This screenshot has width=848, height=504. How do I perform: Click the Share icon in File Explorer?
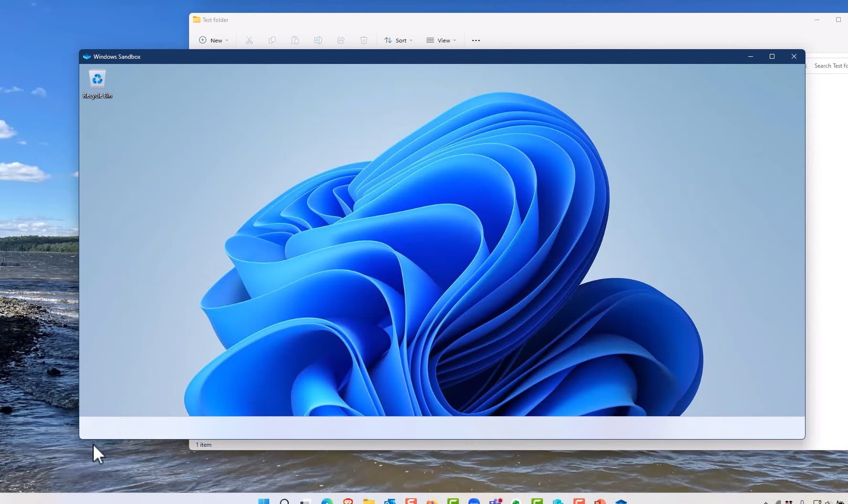(340, 40)
